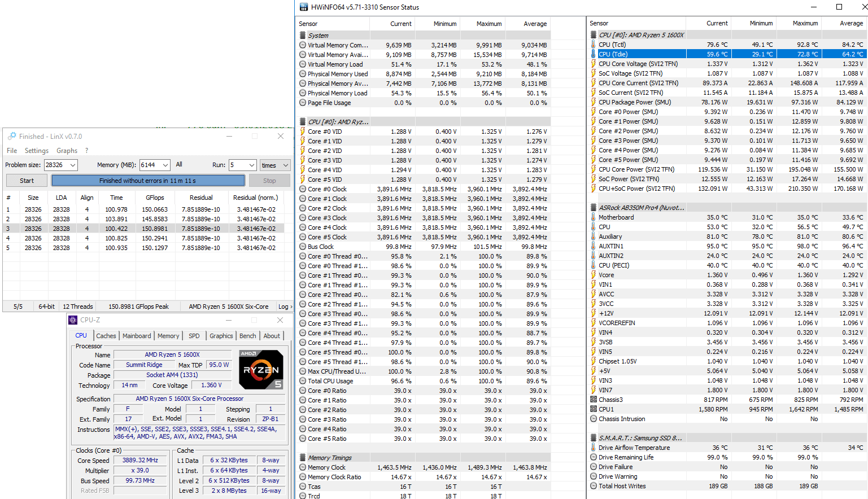Viewport: 868px width, 499px height.
Task: Switch to the Caches tab in CPU-Z
Action: 106,336
